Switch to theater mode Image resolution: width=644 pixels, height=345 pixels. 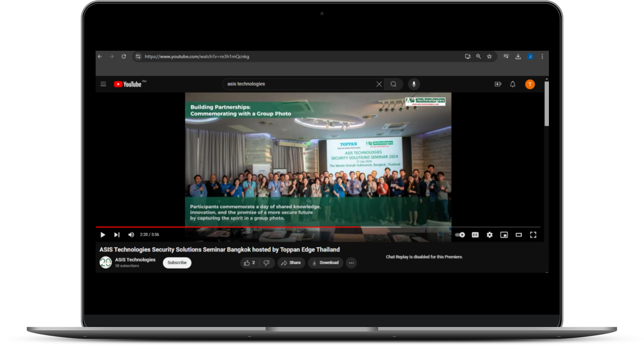click(x=519, y=235)
